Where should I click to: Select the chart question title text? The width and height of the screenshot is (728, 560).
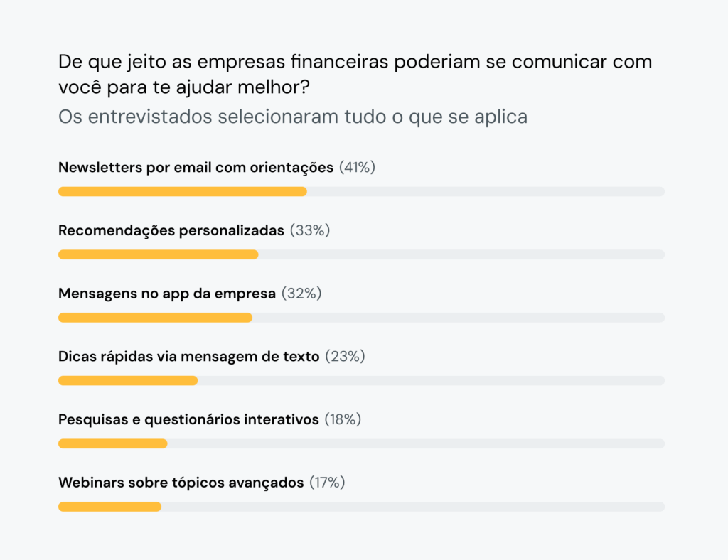coord(354,74)
